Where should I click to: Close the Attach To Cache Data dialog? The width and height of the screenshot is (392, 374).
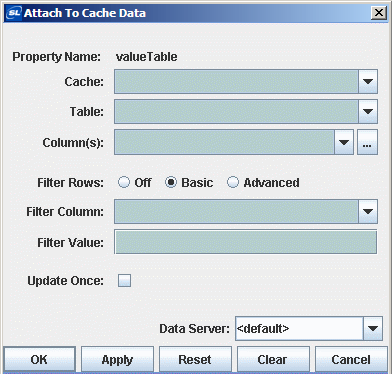coord(379,13)
